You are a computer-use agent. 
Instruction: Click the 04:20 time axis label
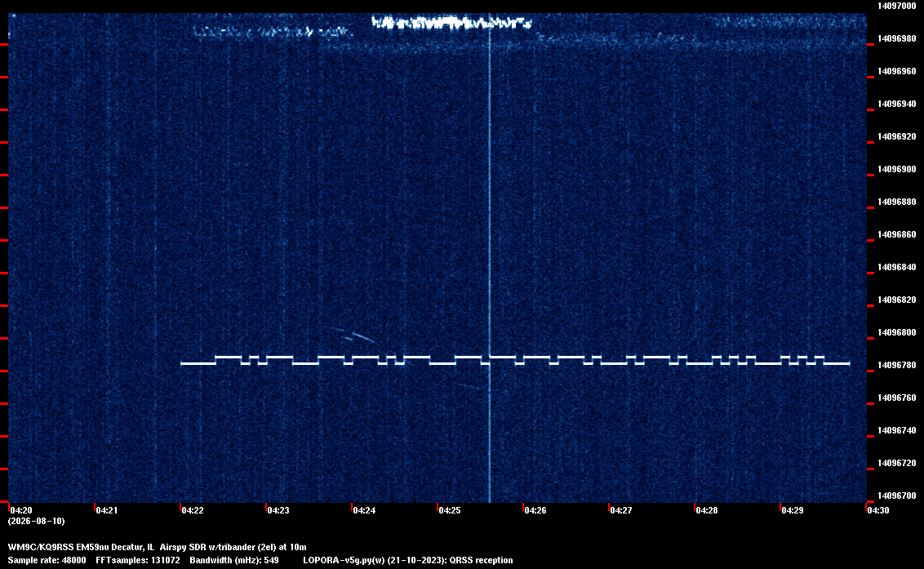click(21, 510)
